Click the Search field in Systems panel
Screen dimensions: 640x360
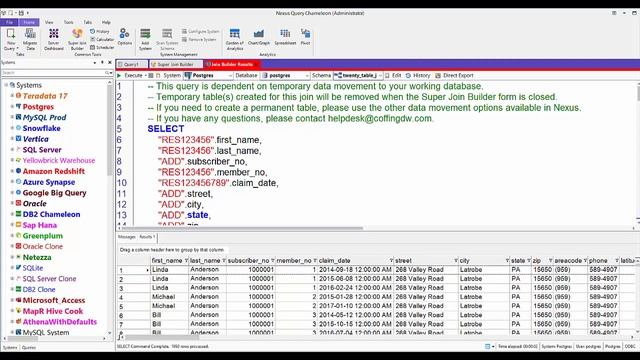tap(52, 73)
